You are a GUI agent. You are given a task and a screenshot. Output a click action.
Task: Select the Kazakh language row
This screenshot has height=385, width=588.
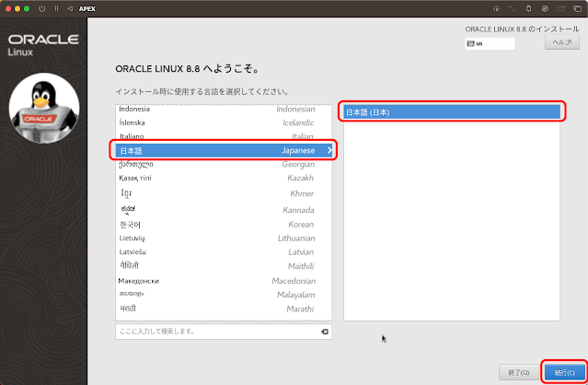point(224,178)
